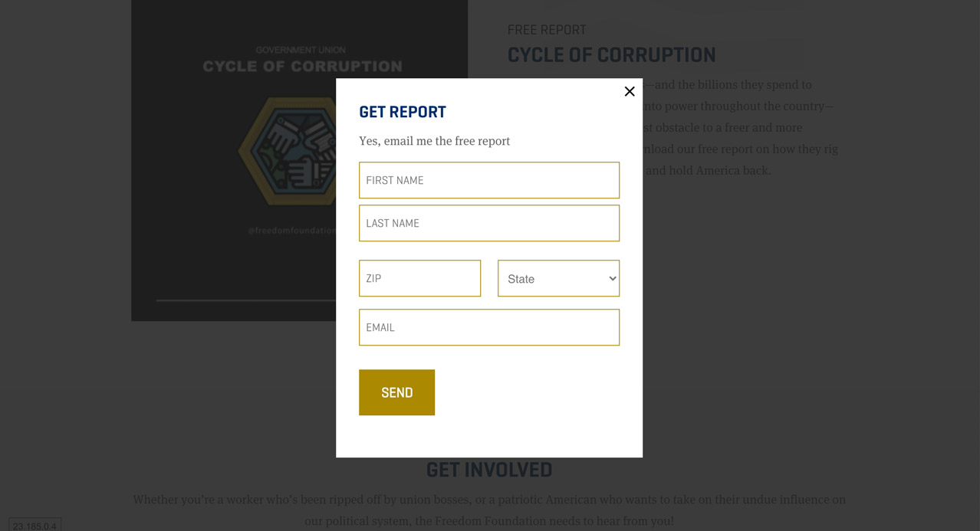Click the CYCLE OF CORRUPTION page heading

point(611,55)
